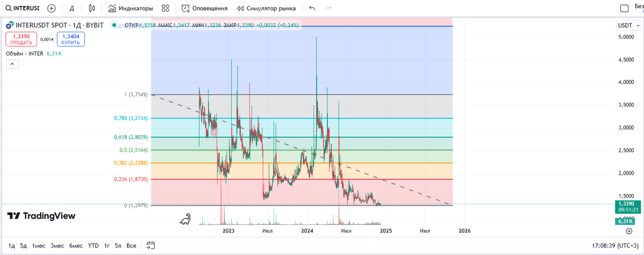644x255 pixels.
Task: Set range to 1мес
Action: 39,245
